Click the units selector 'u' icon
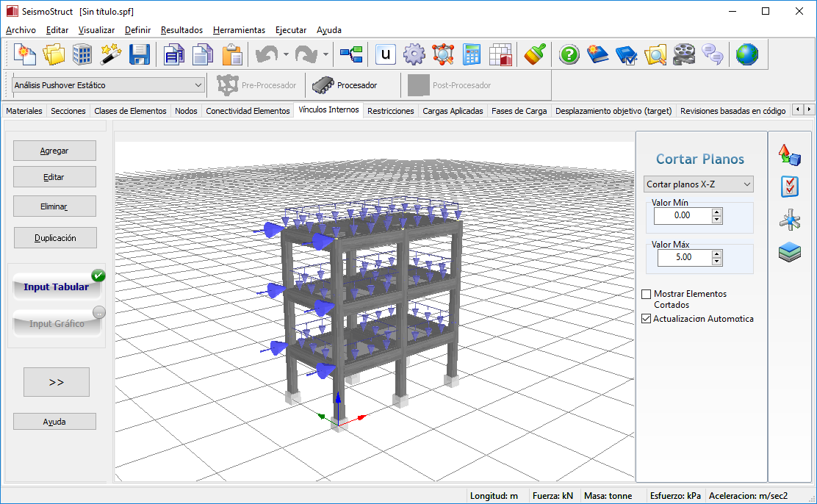 click(x=386, y=54)
